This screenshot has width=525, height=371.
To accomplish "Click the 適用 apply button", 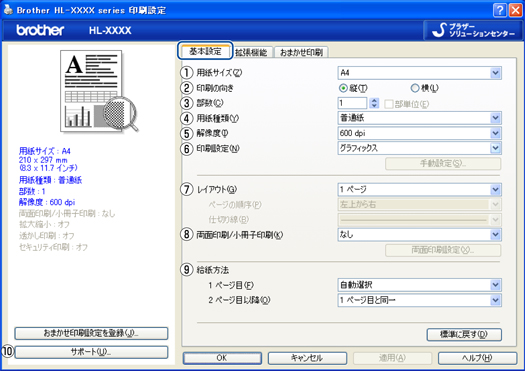I will coord(392,358).
